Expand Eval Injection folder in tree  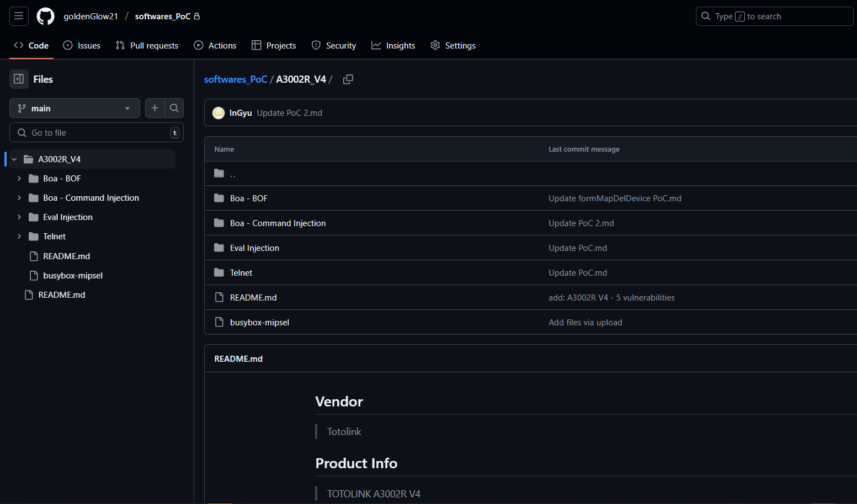(x=19, y=217)
